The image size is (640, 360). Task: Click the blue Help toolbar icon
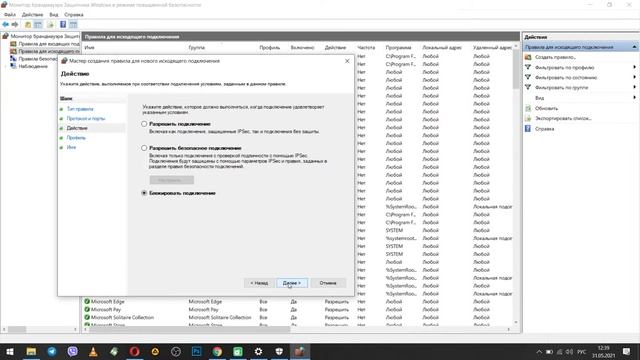pyautogui.click(x=63, y=24)
